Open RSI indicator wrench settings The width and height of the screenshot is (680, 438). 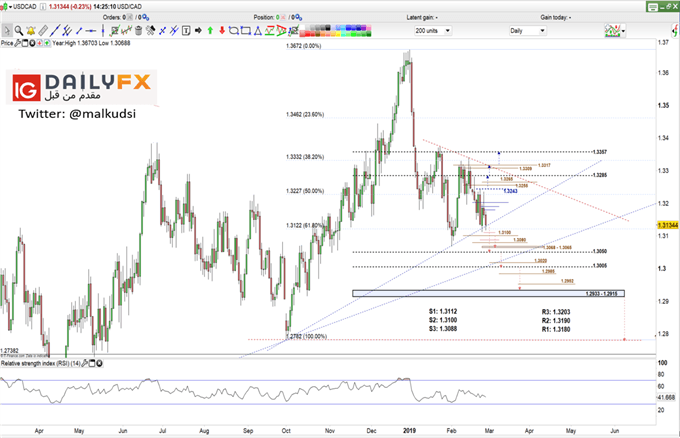[85, 363]
